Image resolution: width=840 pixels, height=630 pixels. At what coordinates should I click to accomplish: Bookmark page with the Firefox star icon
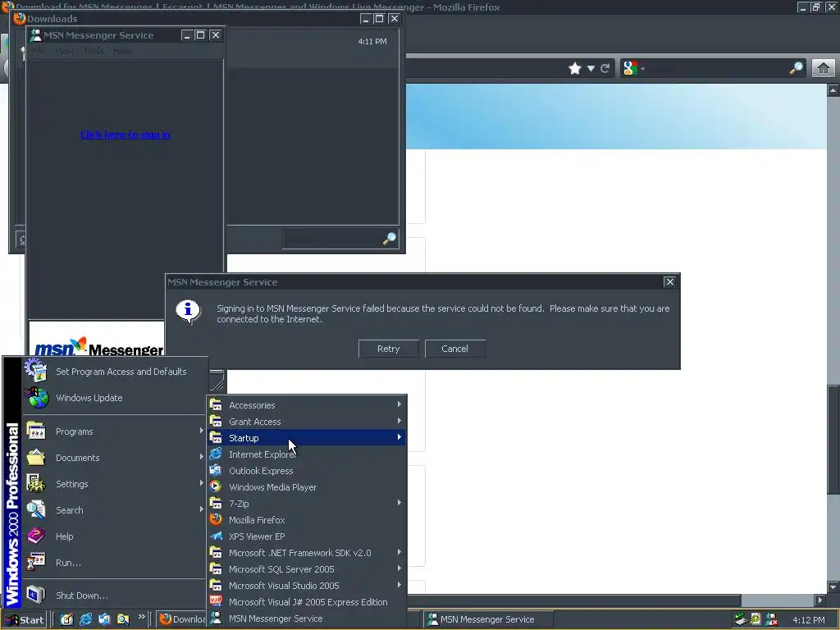(575, 68)
